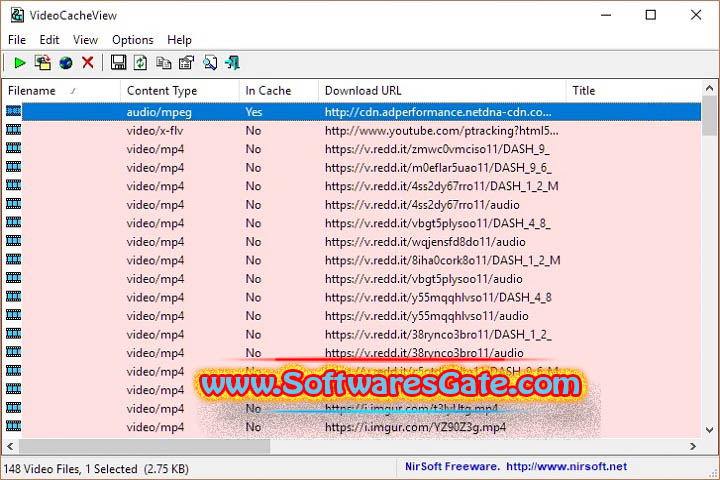Click film icon of the YZ90Z3g.mp4 row
The height and width of the screenshot is (480, 720).
coord(13,426)
